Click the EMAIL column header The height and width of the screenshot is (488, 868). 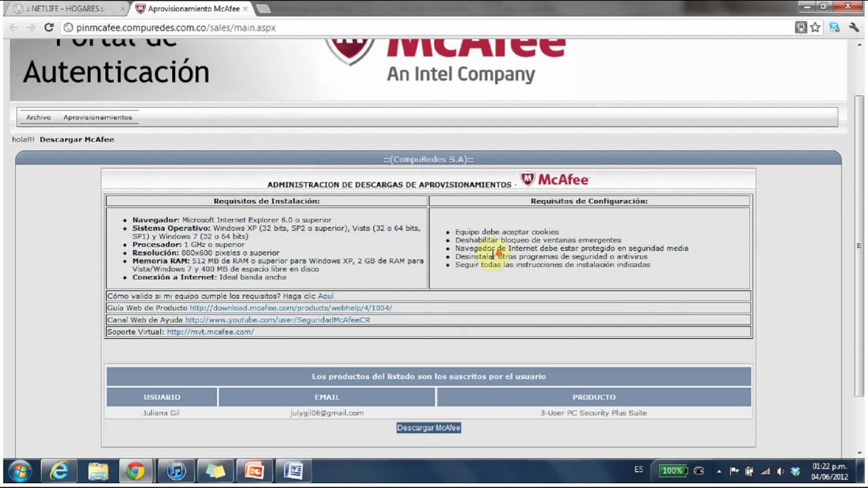[327, 397]
